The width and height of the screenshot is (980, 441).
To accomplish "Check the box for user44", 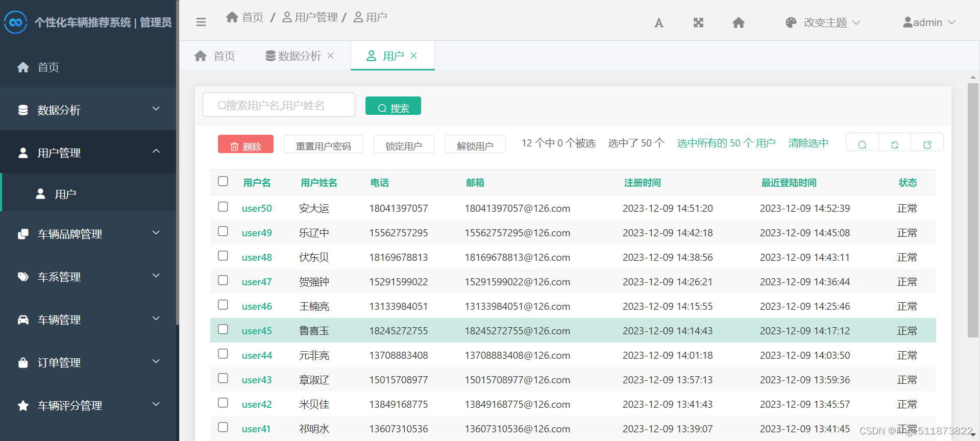I will [223, 354].
